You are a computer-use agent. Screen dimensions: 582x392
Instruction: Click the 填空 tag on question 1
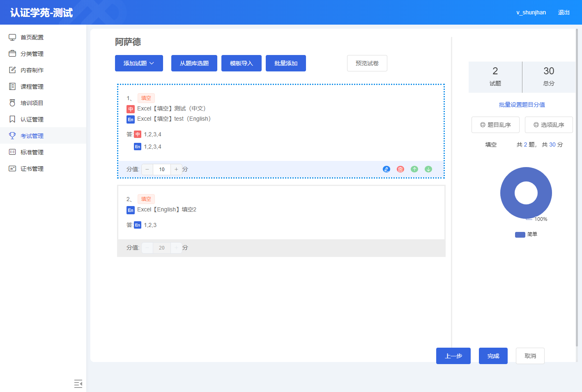click(x=146, y=98)
